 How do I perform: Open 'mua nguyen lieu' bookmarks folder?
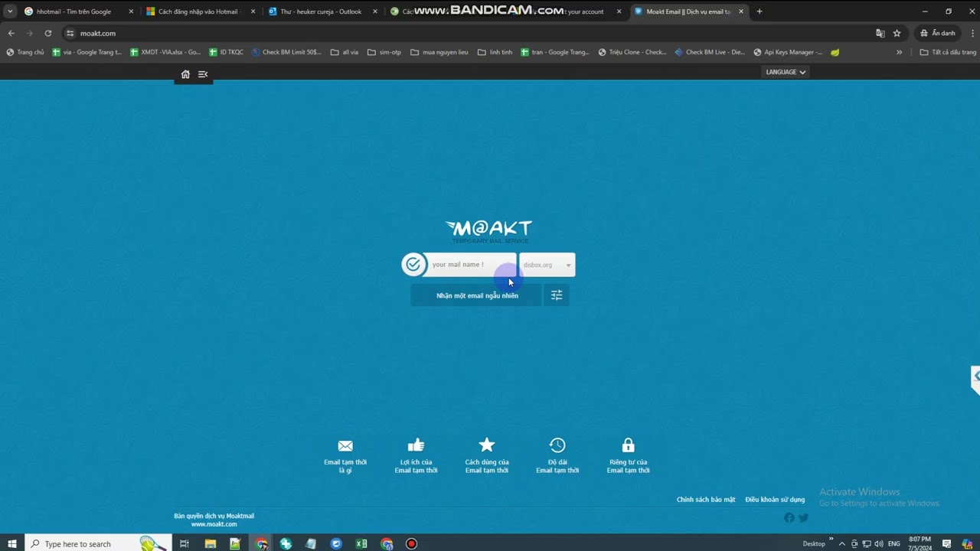[x=439, y=52]
